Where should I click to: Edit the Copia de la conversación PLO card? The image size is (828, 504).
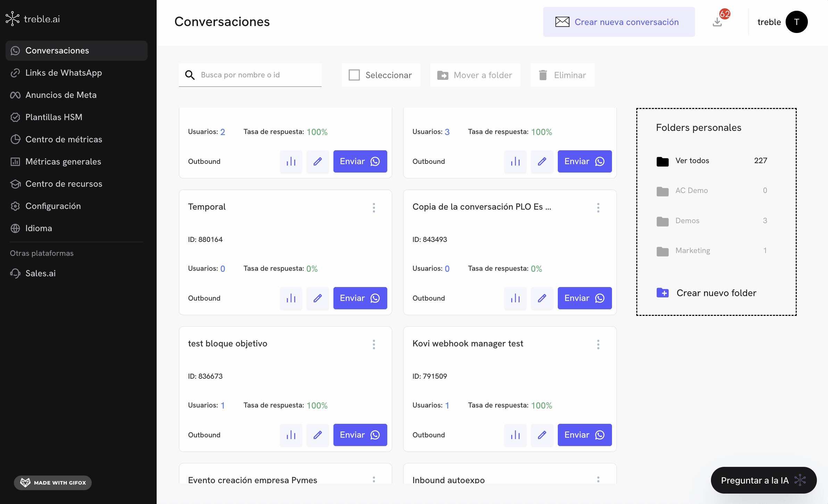[542, 298]
